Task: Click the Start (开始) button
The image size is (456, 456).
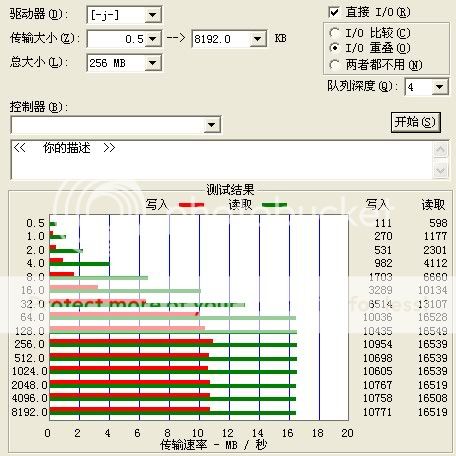Action: point(415,122)
